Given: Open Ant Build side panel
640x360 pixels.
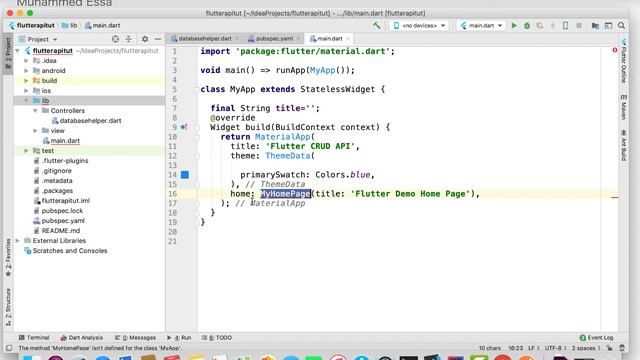Looking at the screenshot, I should pos(624,145).
